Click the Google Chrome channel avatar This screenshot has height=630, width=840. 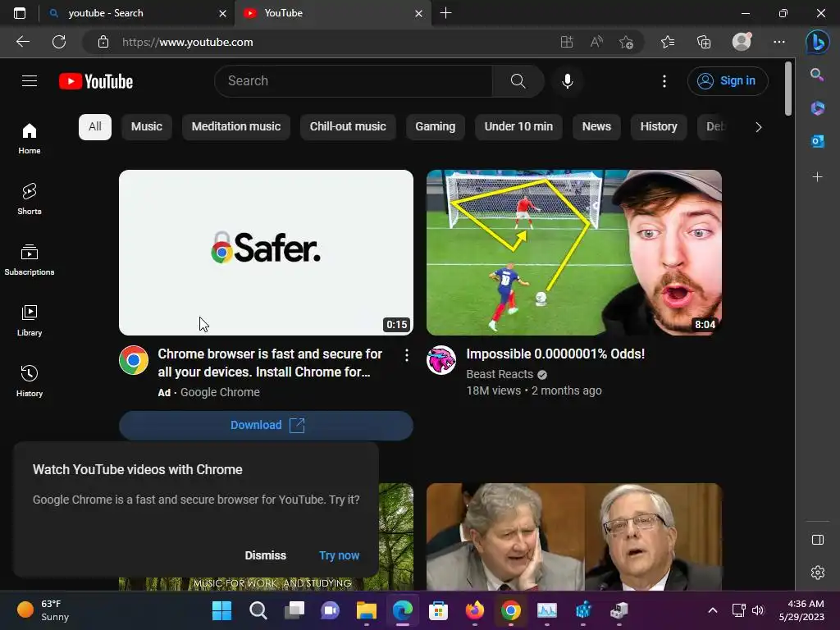coord(134,360)
